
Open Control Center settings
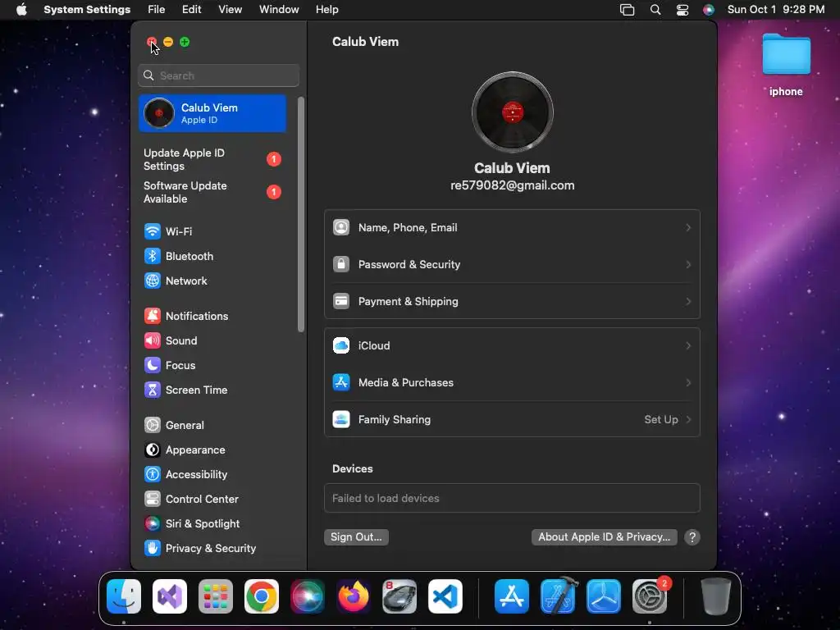click(212, 500)
